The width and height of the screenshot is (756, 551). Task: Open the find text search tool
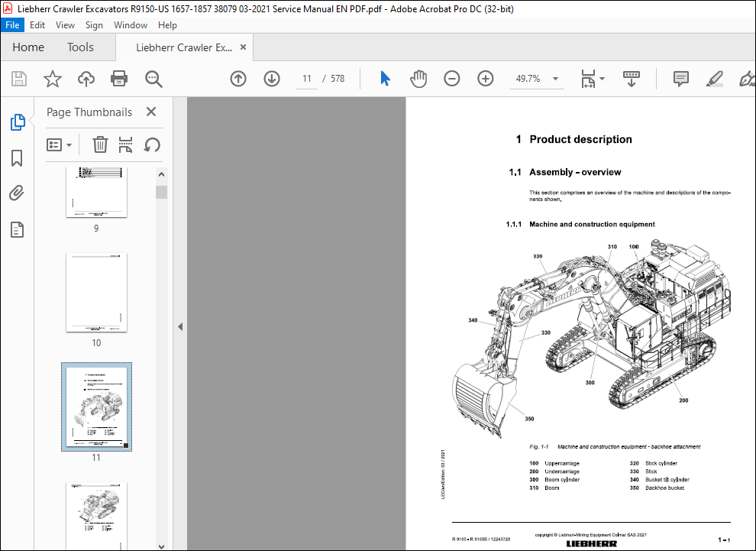pos(153,79)
